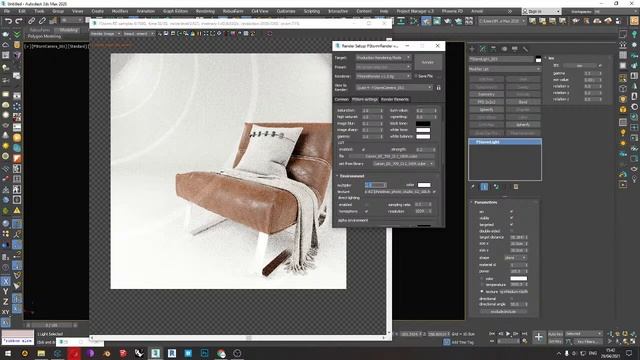Collapse the Environment rollout in Render Setup
The image size is (640, 360).
coord(351,176)
